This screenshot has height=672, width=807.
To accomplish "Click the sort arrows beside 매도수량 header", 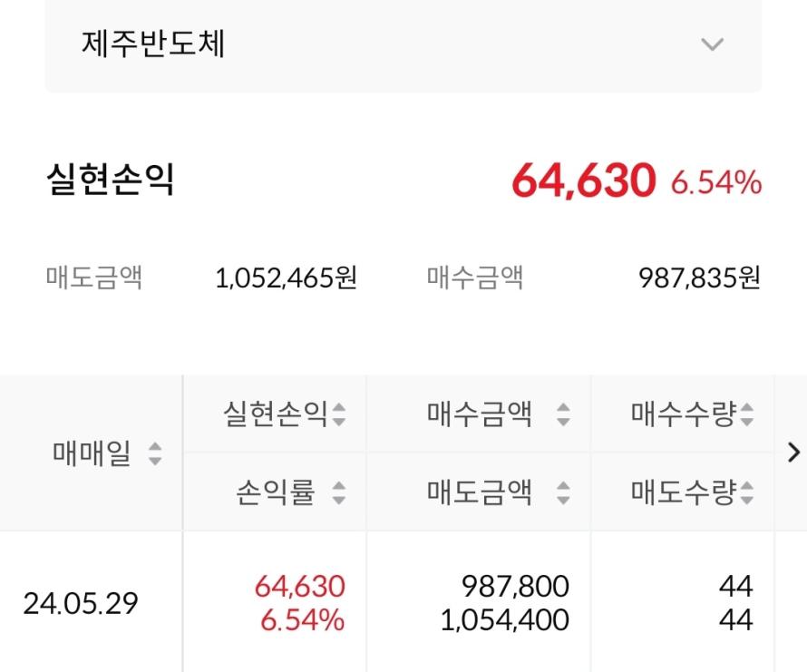I will point(746,493).
